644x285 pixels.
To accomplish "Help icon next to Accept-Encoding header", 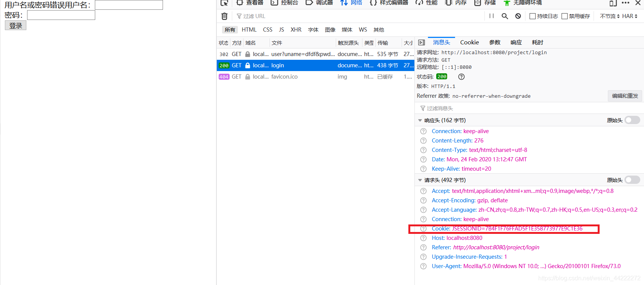I will click(423, 200).
